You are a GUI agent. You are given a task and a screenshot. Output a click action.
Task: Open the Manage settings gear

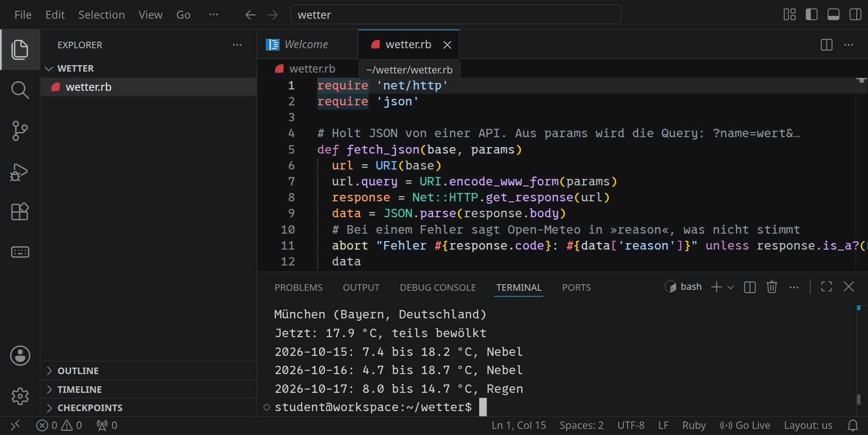coord(20,396)
